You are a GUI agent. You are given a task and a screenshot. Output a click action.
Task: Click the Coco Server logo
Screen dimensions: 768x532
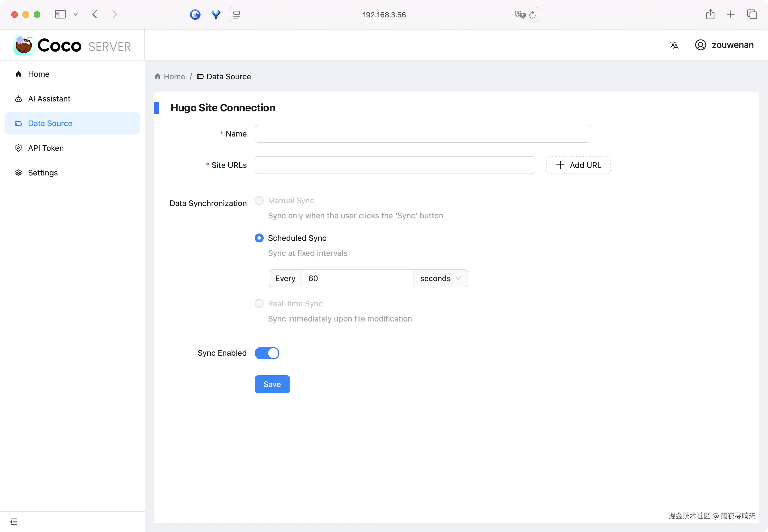[72, 45]
